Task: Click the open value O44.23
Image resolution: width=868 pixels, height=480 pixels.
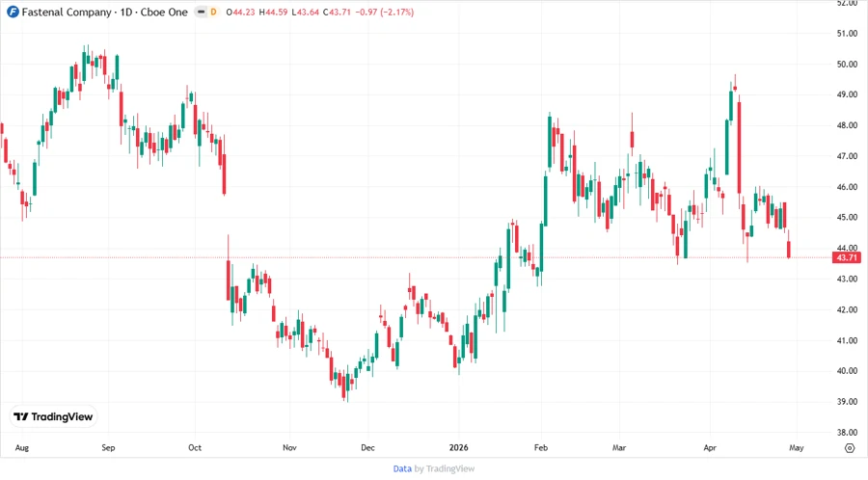Action: (240, 13)
